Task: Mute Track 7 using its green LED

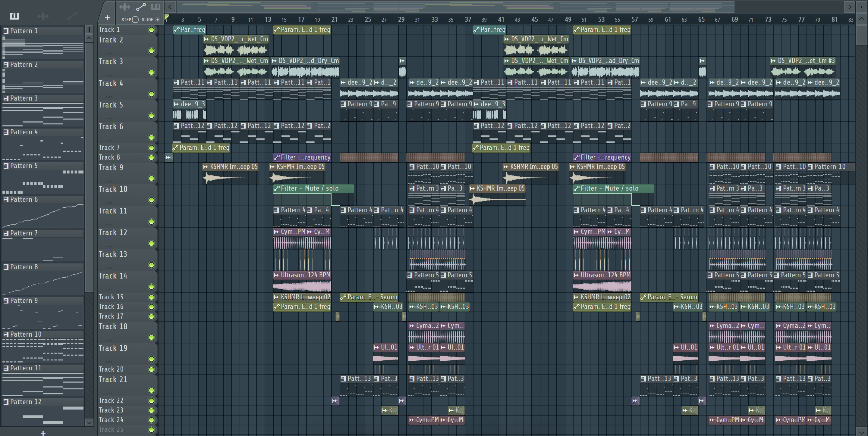Action: pyautogui.click(x=152, y=148)
